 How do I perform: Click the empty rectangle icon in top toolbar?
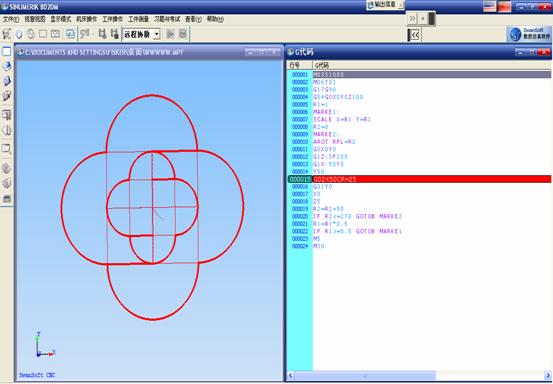click(x=43, y=34)
